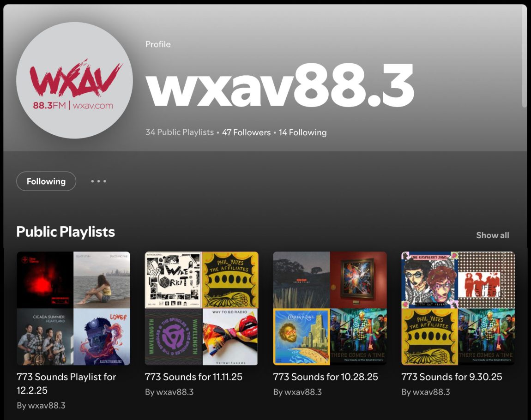Click the wxav88.3 profile name heading
531x420 pixels.
[x=280, y=85]
